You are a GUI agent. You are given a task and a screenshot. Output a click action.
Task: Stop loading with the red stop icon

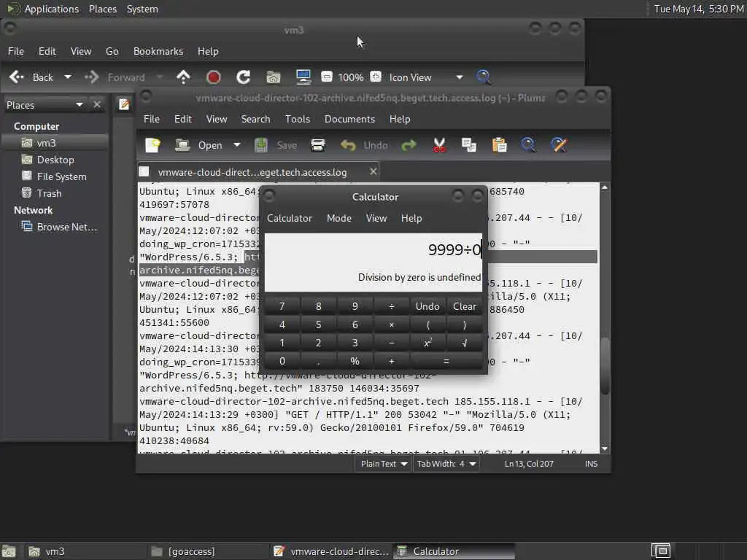point(214,77)
